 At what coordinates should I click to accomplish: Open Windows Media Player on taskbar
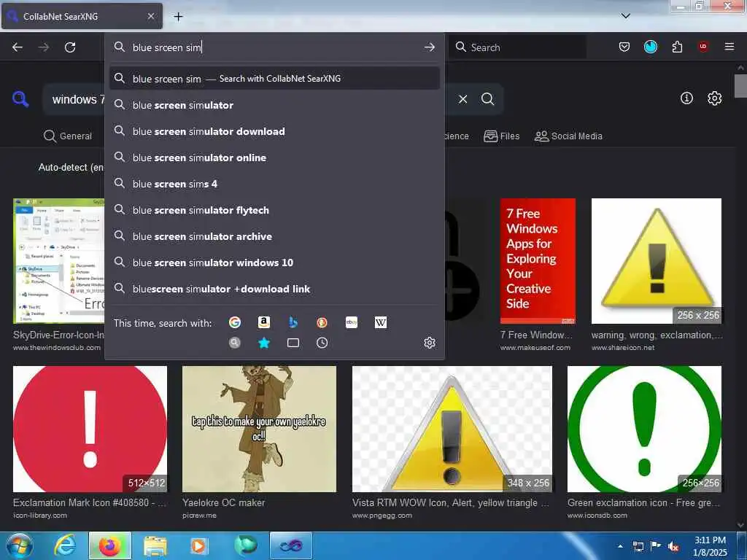[x=198, y=545]
